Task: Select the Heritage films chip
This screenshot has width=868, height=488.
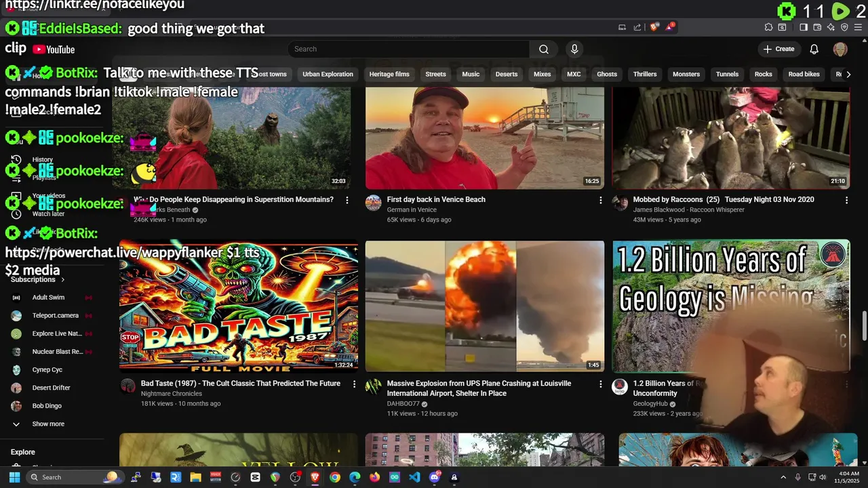Action: [389, 75]
